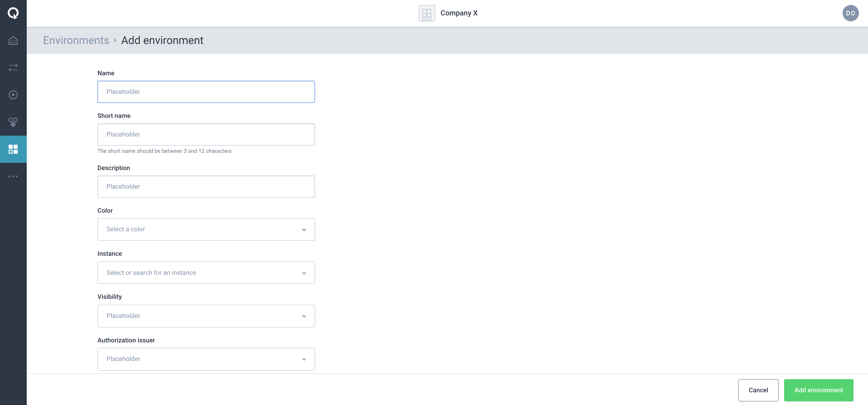Click the green Add environment button
Image resolution: width=868 pixels, height=405 pixels.
(818, 390)
